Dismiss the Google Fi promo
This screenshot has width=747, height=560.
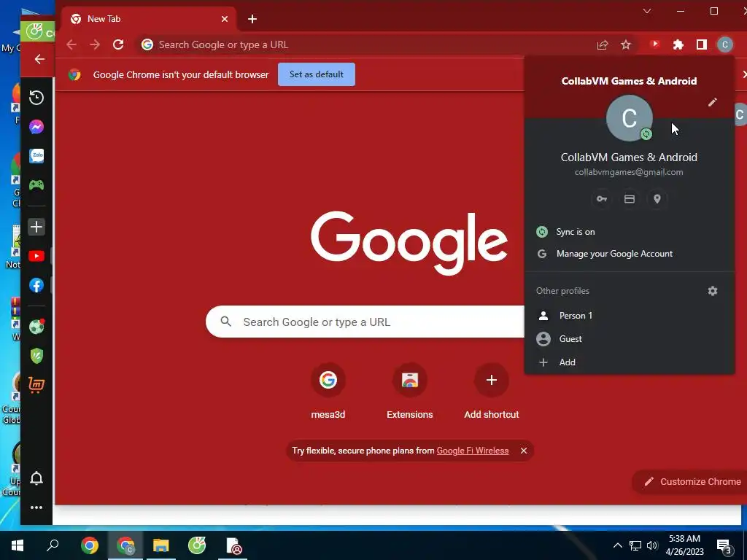tap(524, 451)
